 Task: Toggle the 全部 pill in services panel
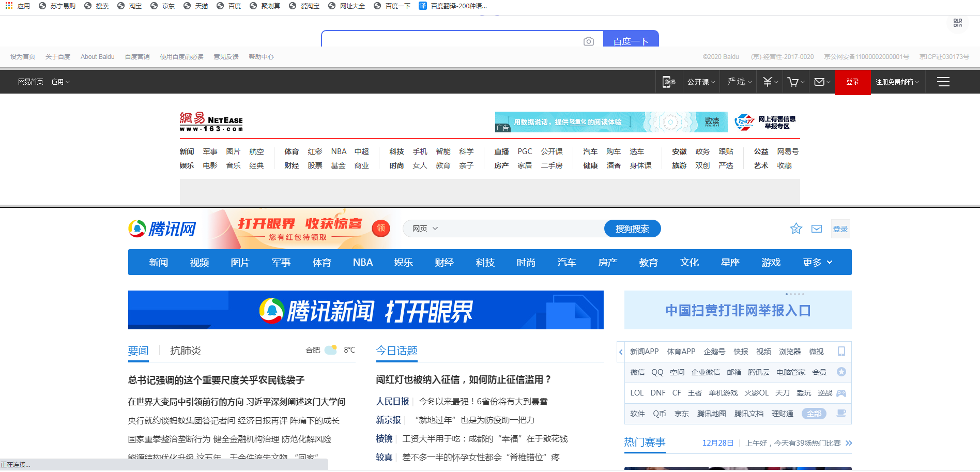tap(814, 414)
